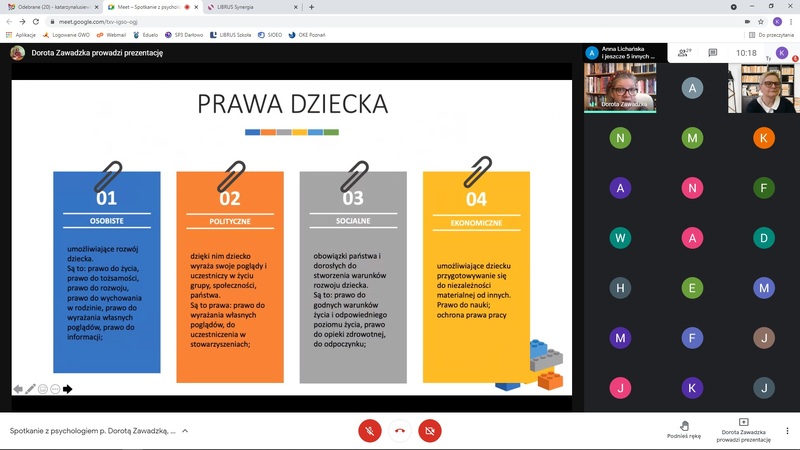Raise hand with Podnieś rękę button

click(x=684, y=430)
